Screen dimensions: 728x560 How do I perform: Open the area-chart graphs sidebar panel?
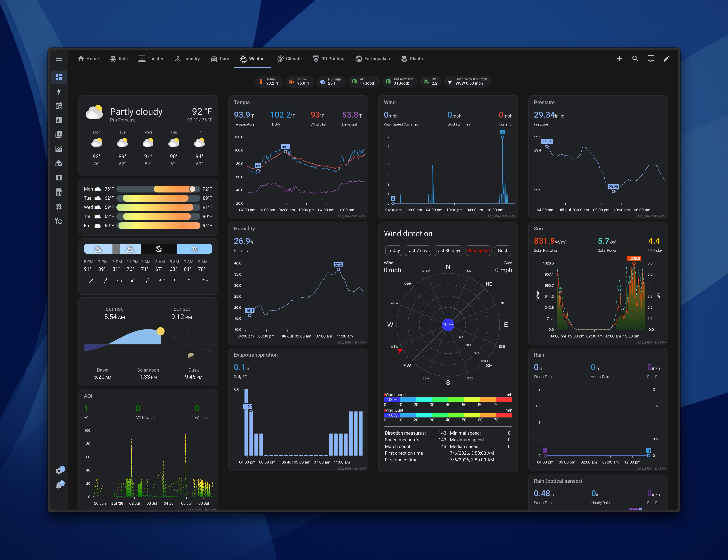point(59,149)
